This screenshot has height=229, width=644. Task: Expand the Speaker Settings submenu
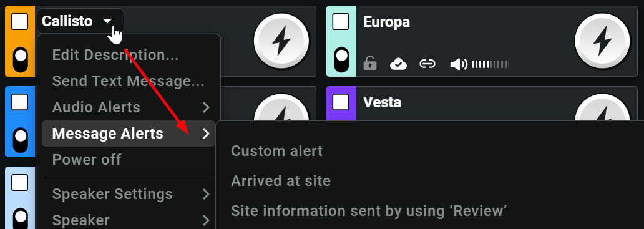point(129,193)
